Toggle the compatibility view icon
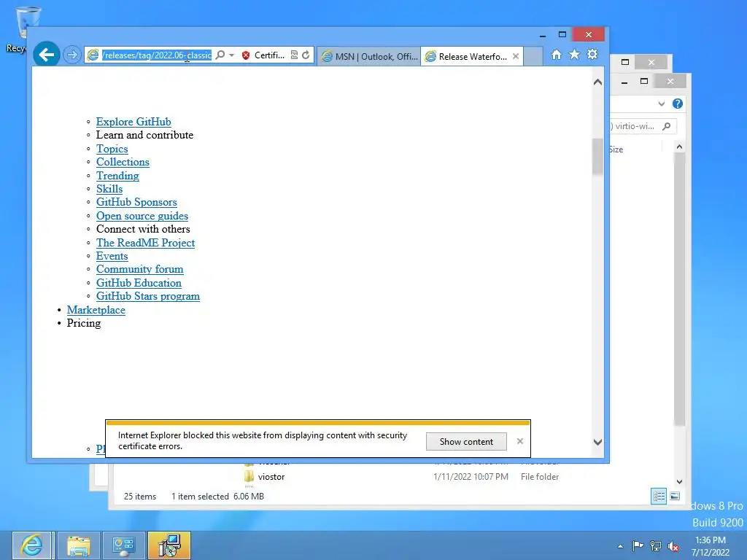 pyautogui.click(x=295, y=55)
